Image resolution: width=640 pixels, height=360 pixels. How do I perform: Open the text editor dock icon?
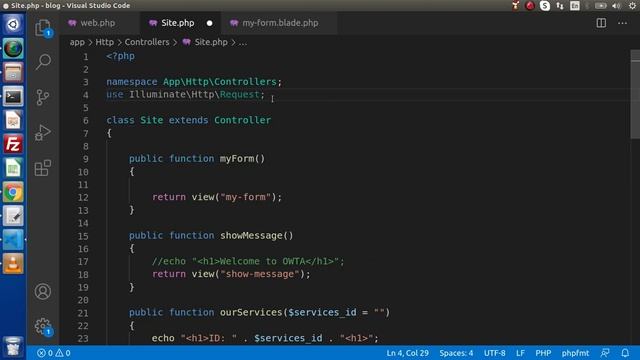pyautogui.click(x=13, y=216)
